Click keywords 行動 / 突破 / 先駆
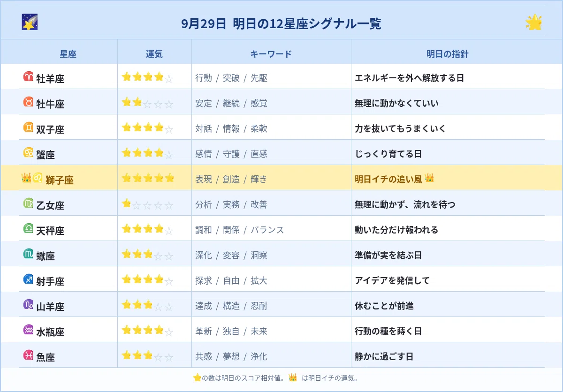 pyautogui.click(x=231, y=78)
